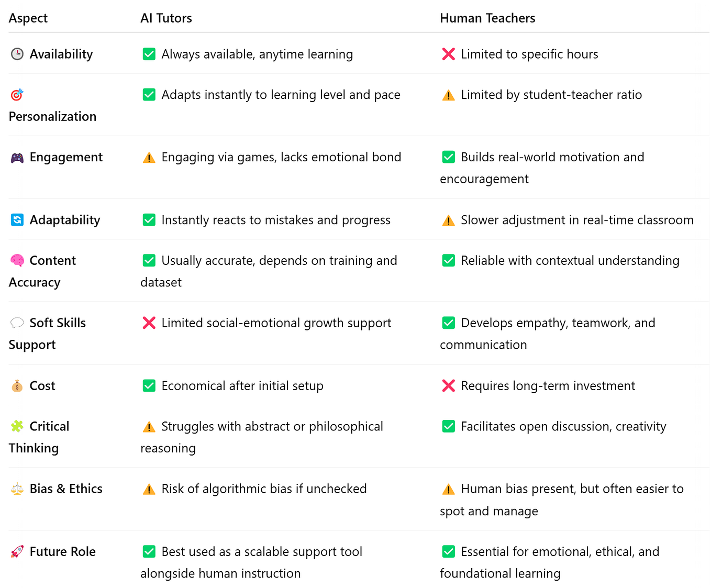Viewport: 711px width, 588px height.
Task: Click the text Risk of algorithmic bias if unchecked
Action: click(264, 489)
